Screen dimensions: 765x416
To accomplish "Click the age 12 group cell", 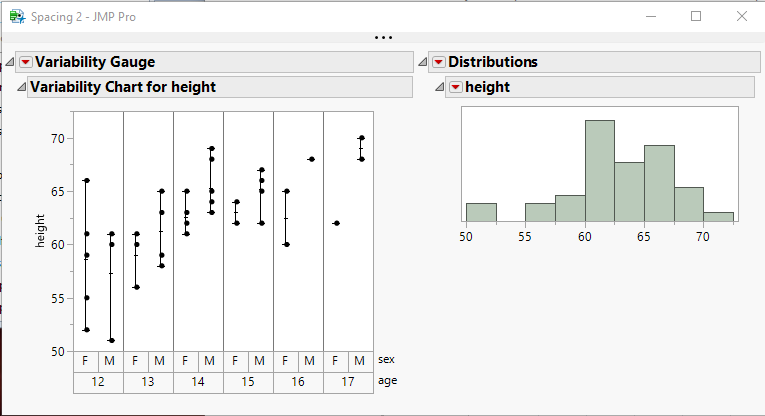I will coord(98,381).
